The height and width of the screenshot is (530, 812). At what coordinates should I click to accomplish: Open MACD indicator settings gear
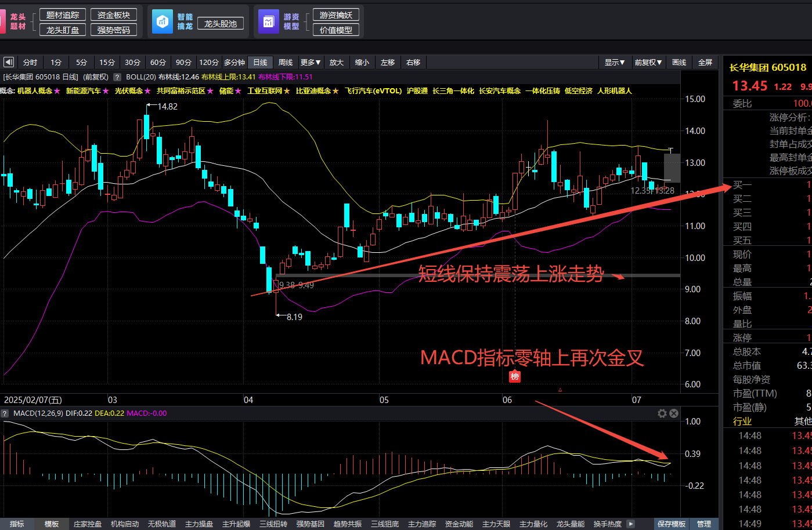pyautogui.click(x=662, y=413)
